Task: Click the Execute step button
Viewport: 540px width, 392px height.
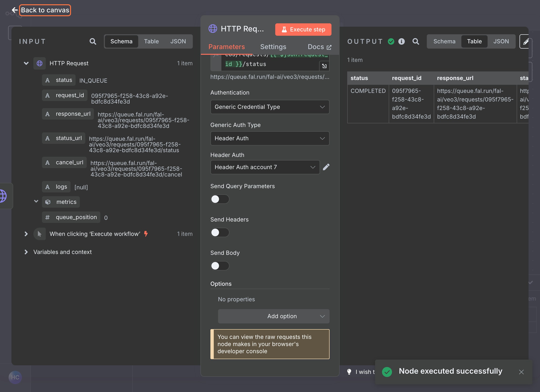Action: (x=303, y=30)
